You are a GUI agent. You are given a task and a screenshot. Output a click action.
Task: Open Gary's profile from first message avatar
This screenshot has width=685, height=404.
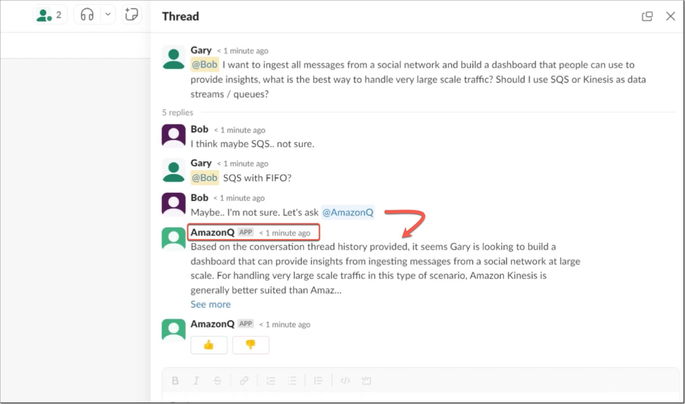coord(173,58)
